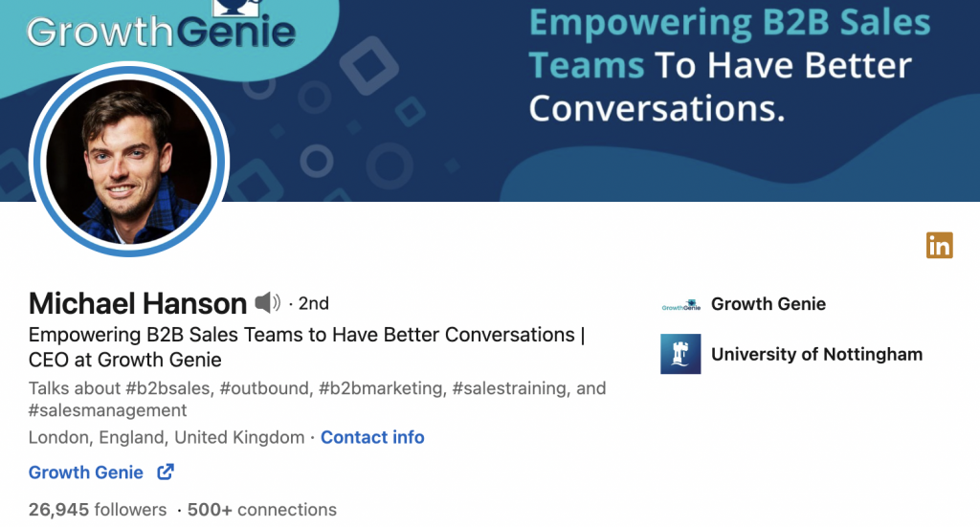Click the London, England location text
Screen dimensions: 980x527
pyautogui.click(x=166, y=437)
